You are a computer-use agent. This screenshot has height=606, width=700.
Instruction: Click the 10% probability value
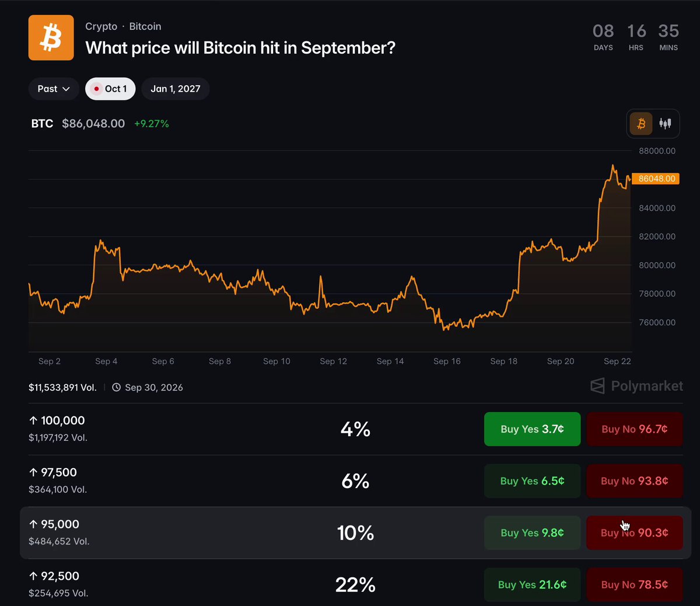pyautogui.click(x=355, y=533)
